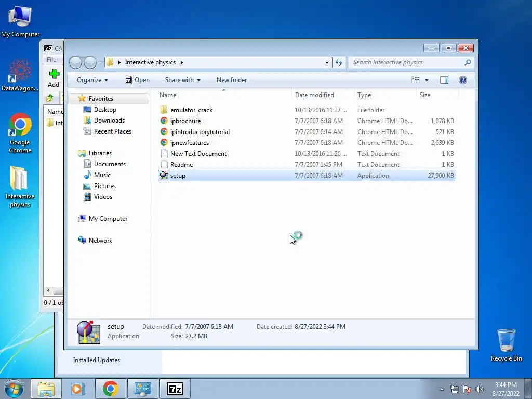Click the Action Center flag tray icon
This screenshot has width=532, height=399.
[467, 389]
